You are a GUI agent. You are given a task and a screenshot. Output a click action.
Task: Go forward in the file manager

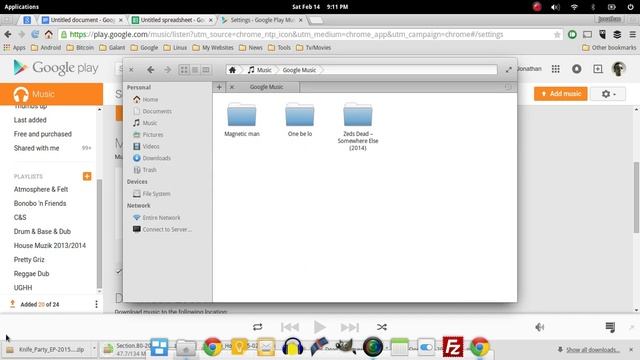point(167,70)
